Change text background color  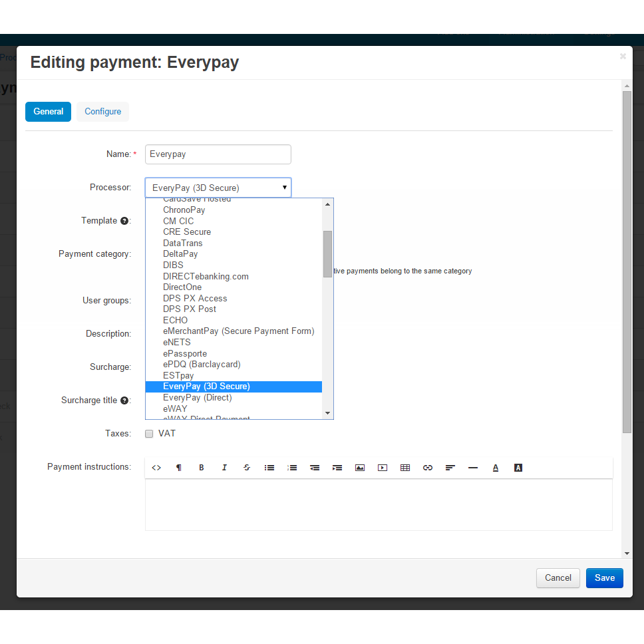pos(518,468)
